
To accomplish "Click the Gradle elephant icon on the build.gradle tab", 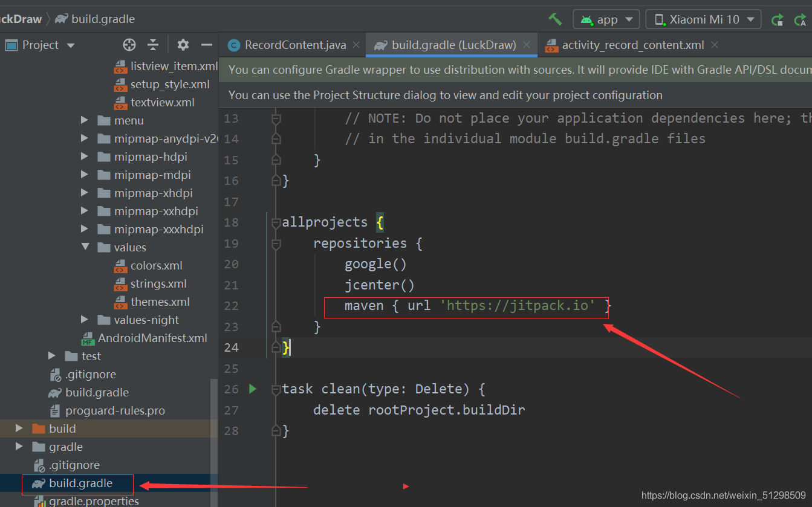I will (x=380, y=45).
